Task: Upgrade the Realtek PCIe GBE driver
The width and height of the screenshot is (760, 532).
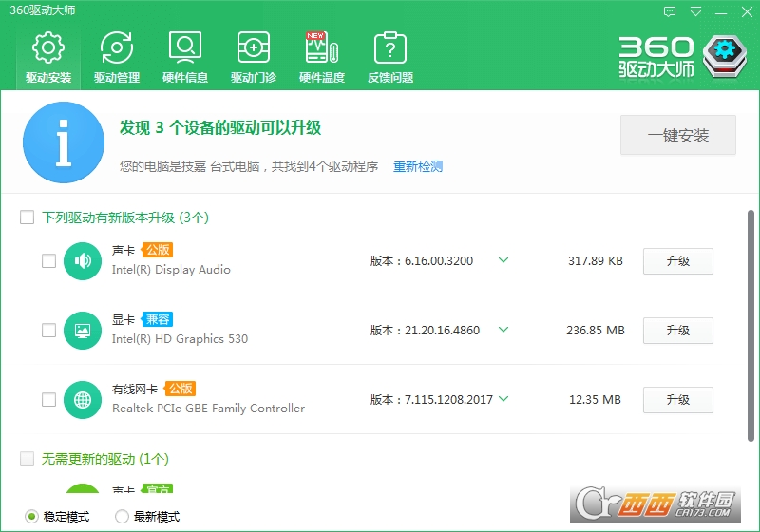Action: pyautogui.click(x=678, y=400)
